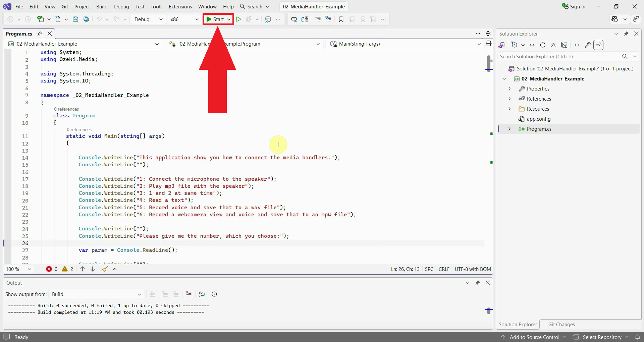The image size is (644, 342).
Task: Click Sync with Active Document arrows icon
Action: point(532,45)
